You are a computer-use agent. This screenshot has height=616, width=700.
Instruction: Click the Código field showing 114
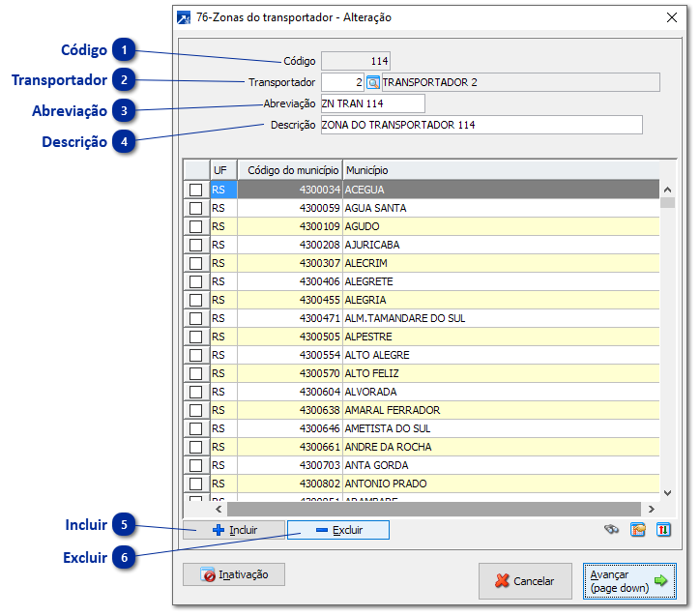[x=356, y=61]
